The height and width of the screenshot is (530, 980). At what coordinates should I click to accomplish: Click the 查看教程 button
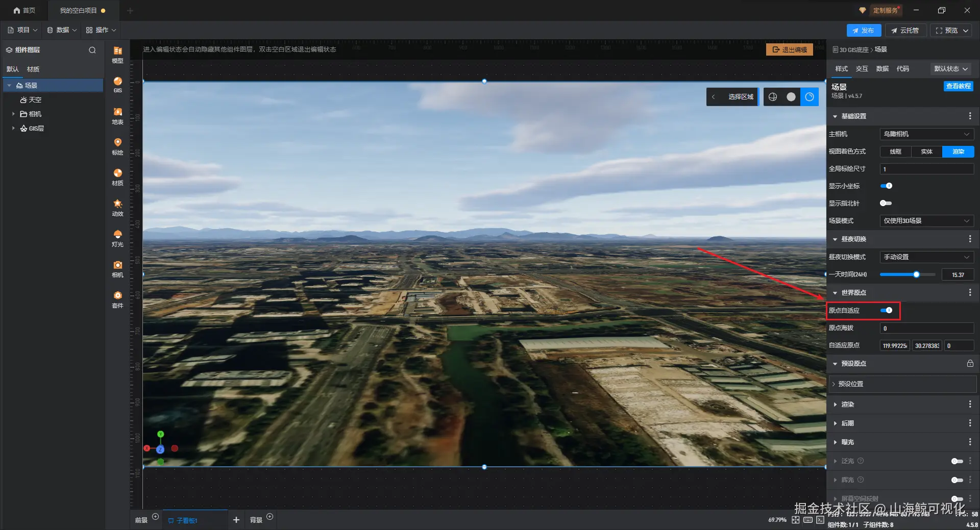pos(959,86)
